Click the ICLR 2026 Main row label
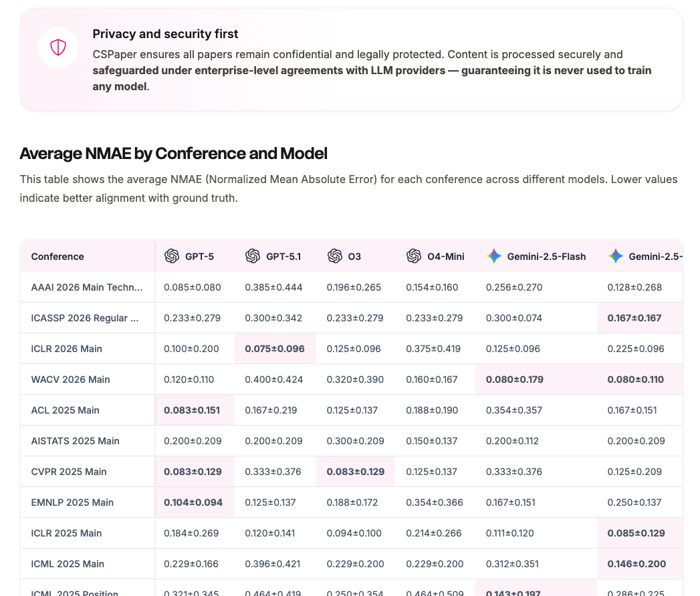700x596 pixels. (67, 349)
